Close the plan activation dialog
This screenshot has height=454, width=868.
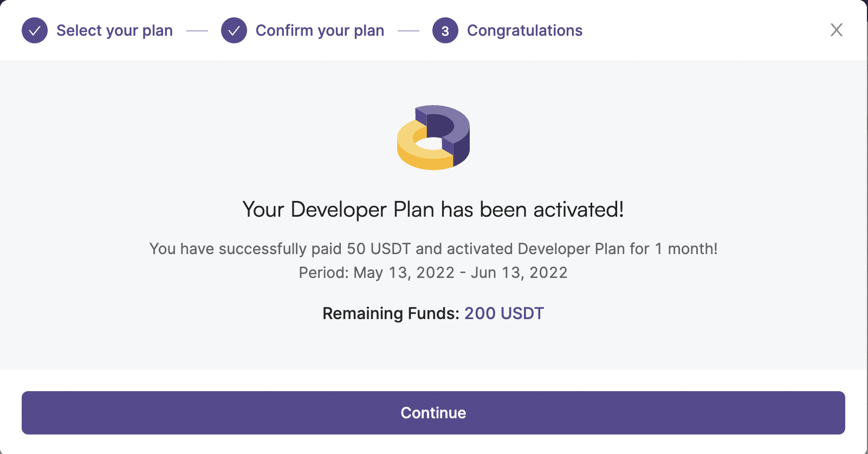(x=837, y=30)
